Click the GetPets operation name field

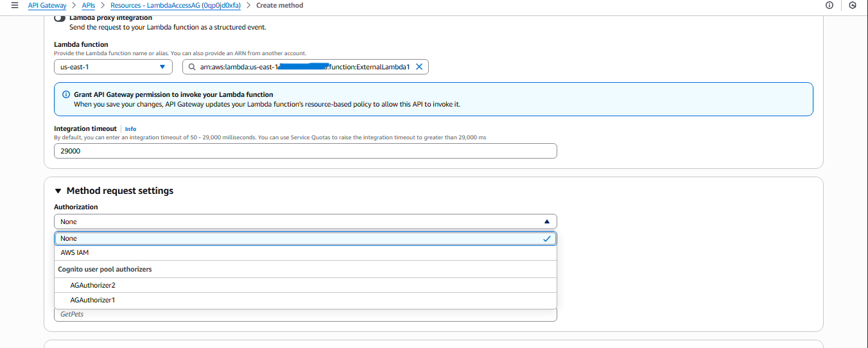[306, 314]
